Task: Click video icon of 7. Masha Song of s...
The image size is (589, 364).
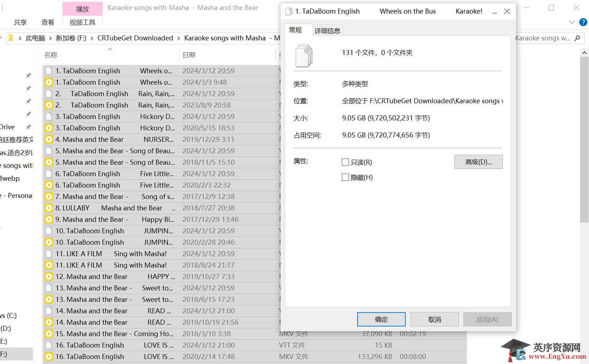Action: 49,196
